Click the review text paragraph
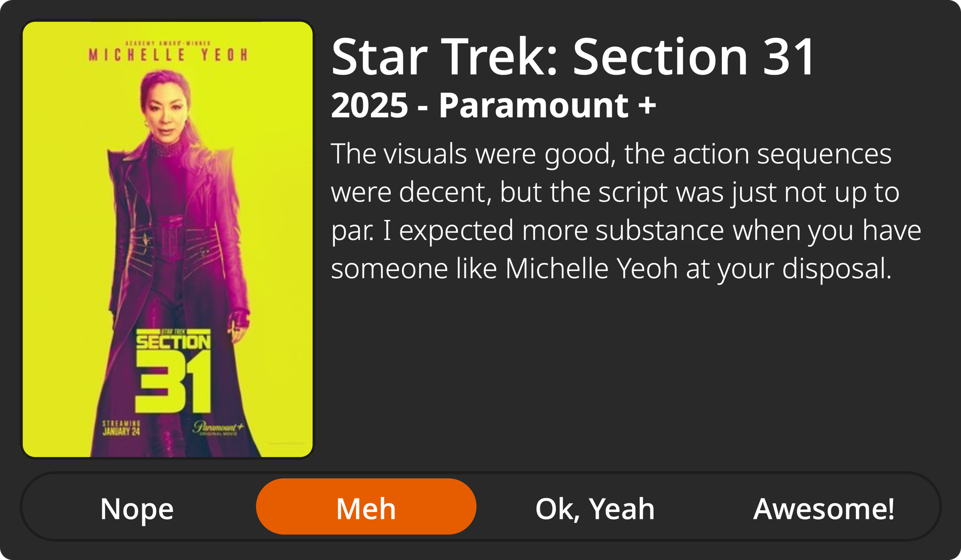The width and height of the screenshot is (961, 560). [625, 211]
